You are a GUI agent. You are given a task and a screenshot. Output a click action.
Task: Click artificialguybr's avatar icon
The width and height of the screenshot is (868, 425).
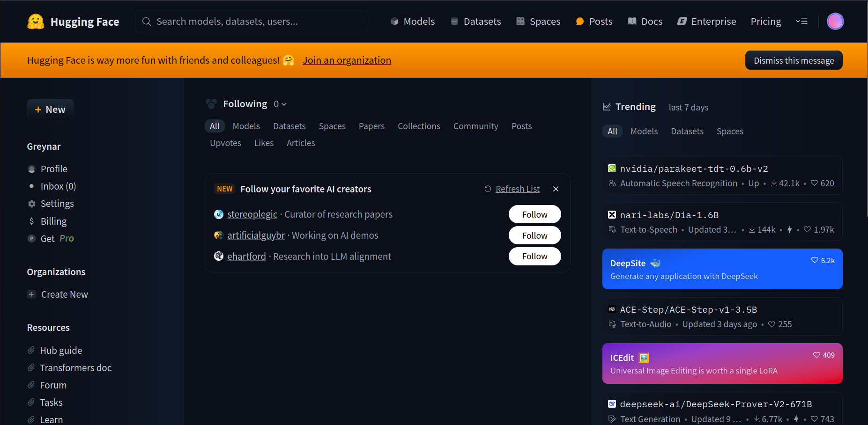tap(219, 235)
